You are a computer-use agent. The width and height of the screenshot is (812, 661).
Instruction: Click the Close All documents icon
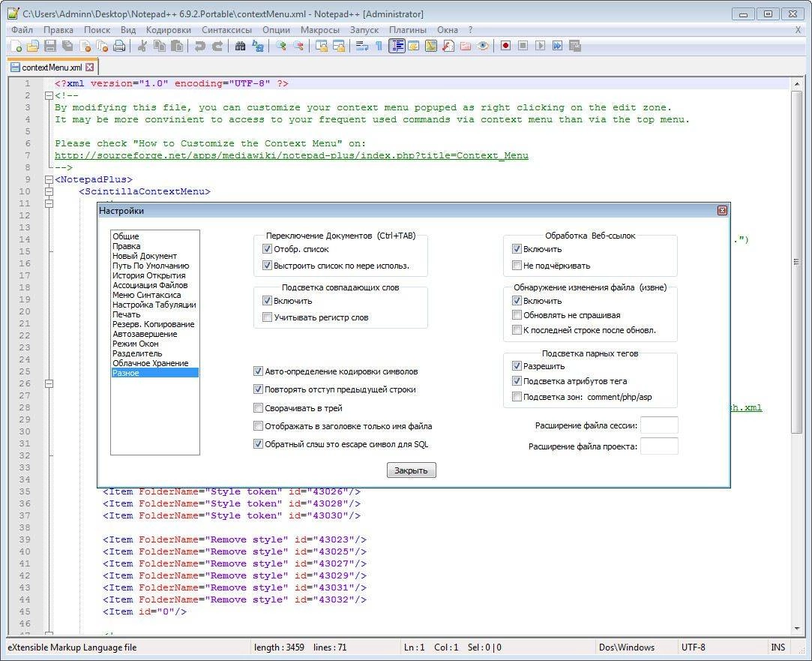click(102, 46)
